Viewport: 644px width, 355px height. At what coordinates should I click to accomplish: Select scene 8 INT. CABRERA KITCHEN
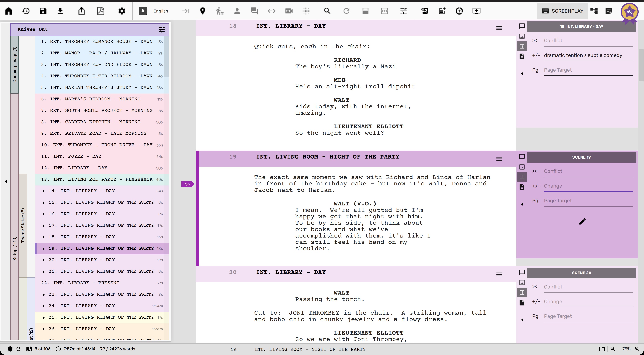point(95,122)
